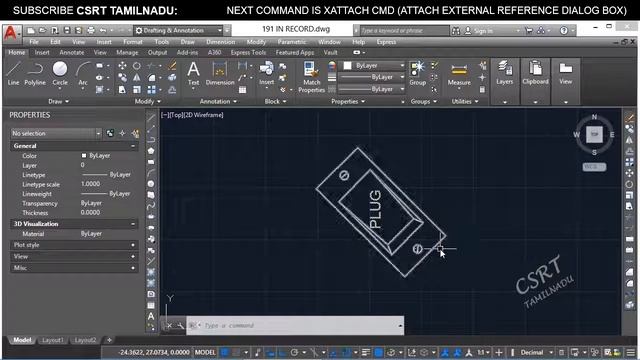The width and height of the screenshot is (640, 360).
Task: Expand the Annotation panel flyout
Action: 218,101
